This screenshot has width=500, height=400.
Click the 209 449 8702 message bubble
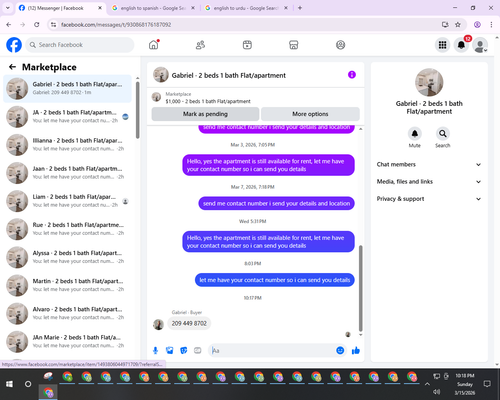pyautogui.click(x=189, y=323)
